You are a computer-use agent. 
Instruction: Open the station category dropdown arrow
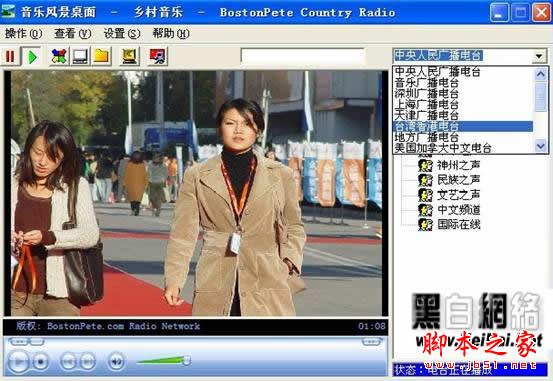539,56
